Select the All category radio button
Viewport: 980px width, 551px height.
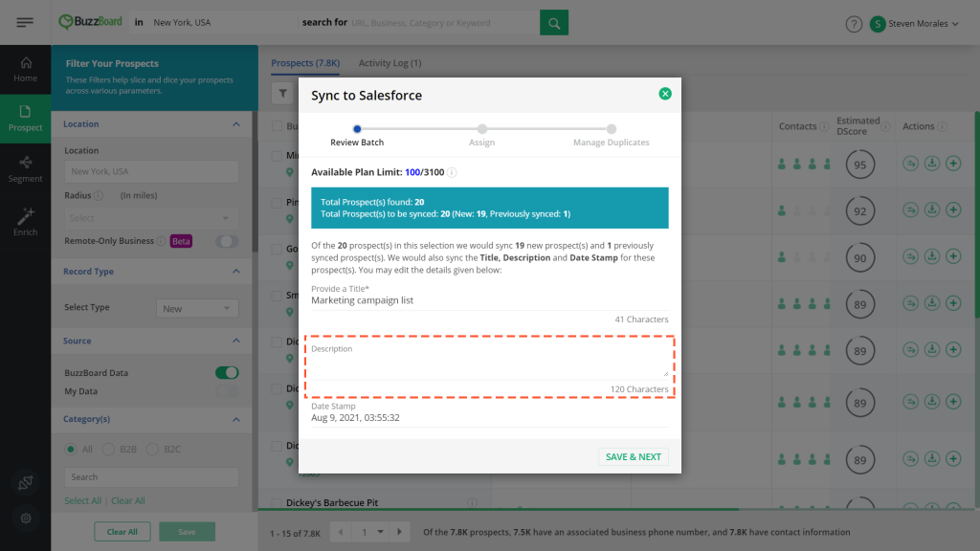point(71,450)
